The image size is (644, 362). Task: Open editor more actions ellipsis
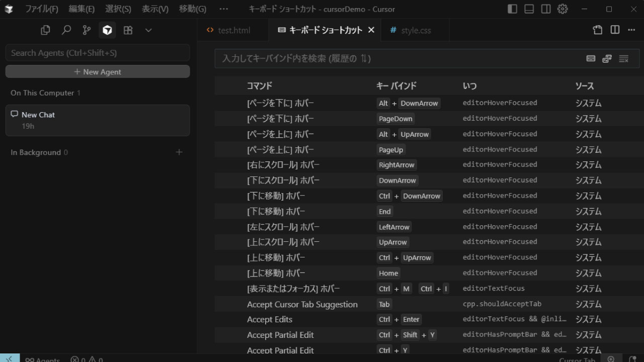point(631,30)
